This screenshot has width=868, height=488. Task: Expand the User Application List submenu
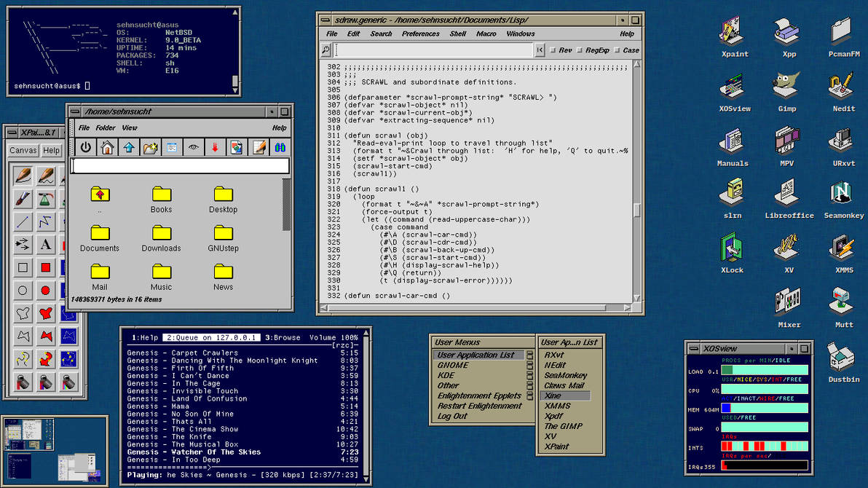(x=530, y=355)
